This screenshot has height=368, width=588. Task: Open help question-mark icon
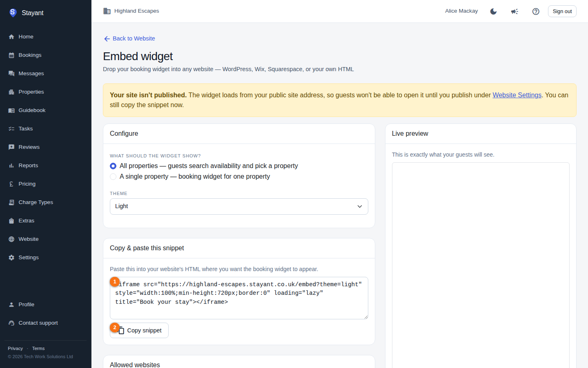[536, 11]
